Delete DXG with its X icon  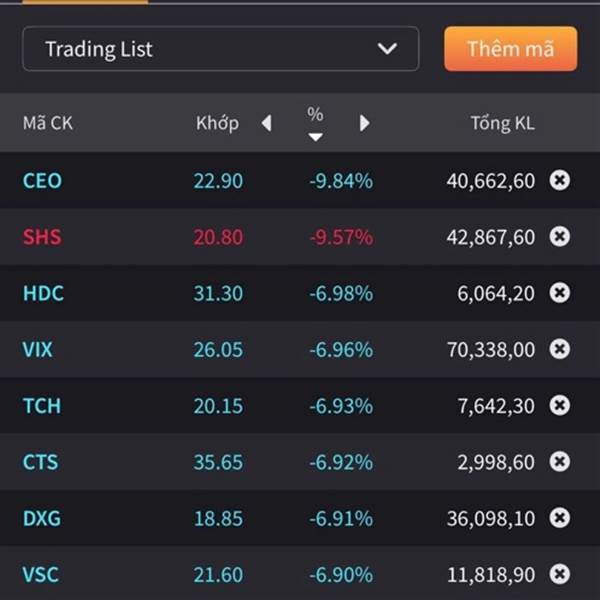[560, 518]
